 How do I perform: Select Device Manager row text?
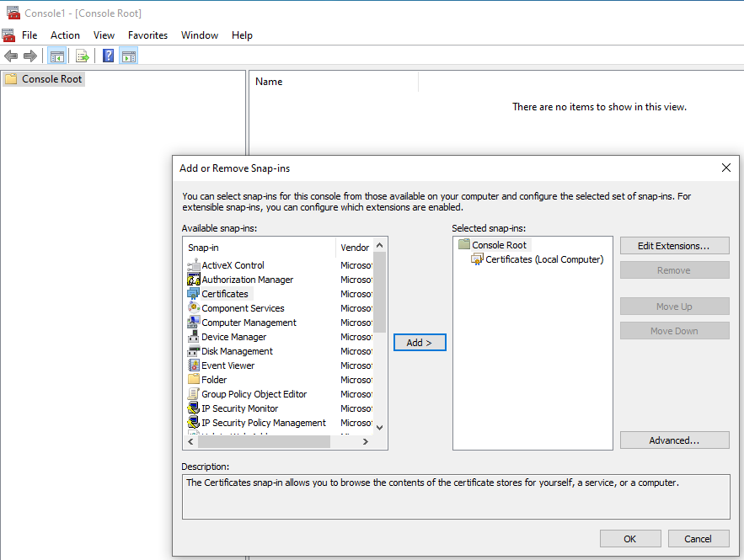click(x=234, y=337)
